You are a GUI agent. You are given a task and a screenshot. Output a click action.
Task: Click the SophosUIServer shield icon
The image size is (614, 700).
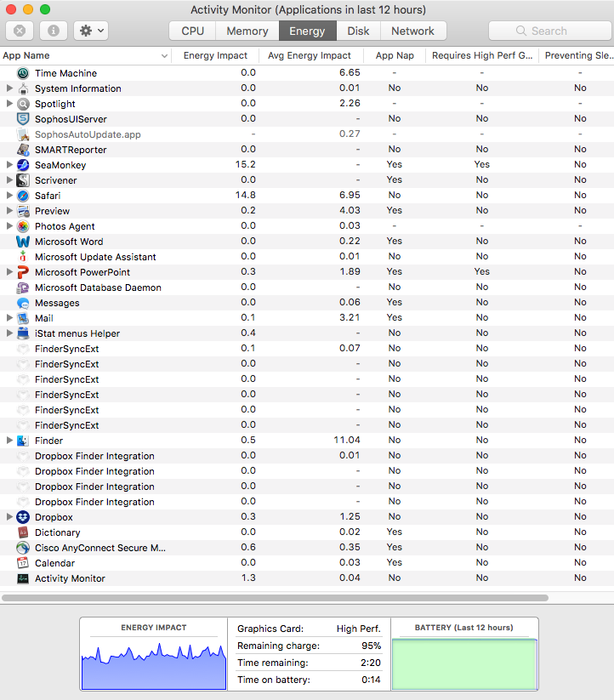click(23, 119)
